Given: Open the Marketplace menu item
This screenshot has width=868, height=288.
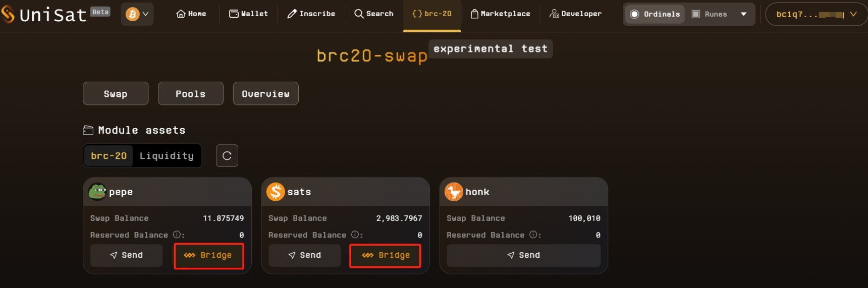Looking at the screenshot, I should click(x=500, y=14).
